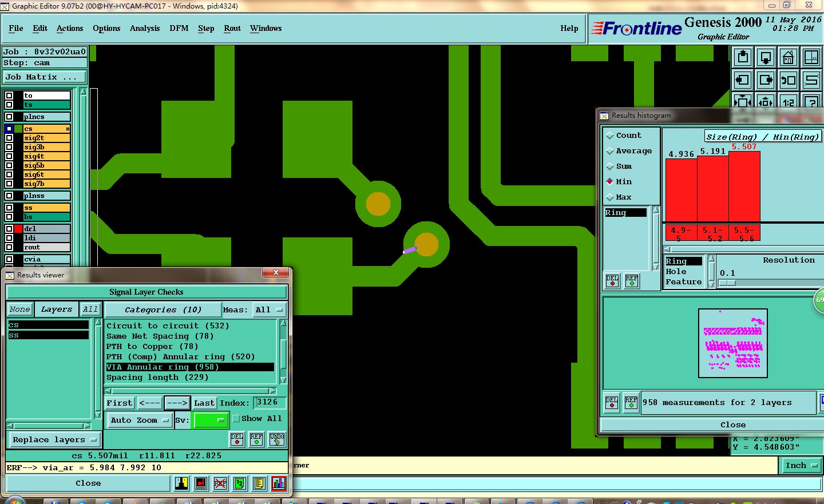Click the Layers filter button
This screenshot has width=824, height=504.
[56, 309]
